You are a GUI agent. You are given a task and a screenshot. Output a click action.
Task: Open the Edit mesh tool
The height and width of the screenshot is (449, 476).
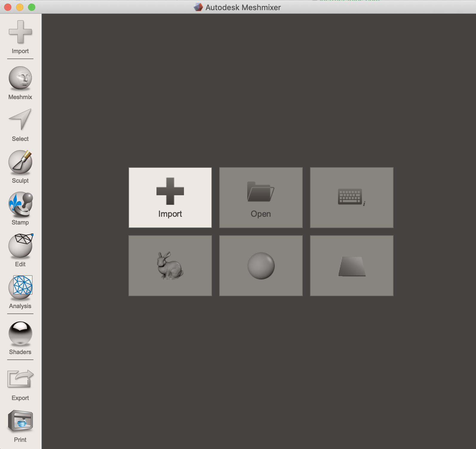pos(20,250)
